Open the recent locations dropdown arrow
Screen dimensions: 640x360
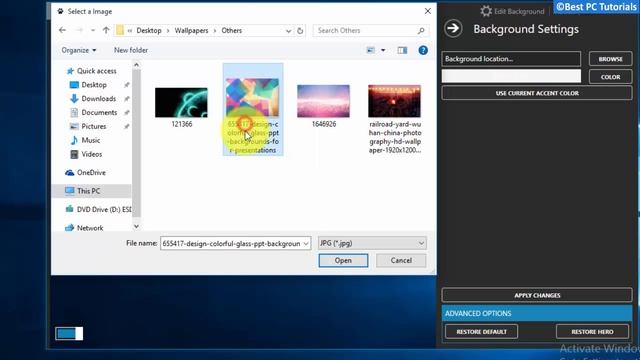(93, 31)
